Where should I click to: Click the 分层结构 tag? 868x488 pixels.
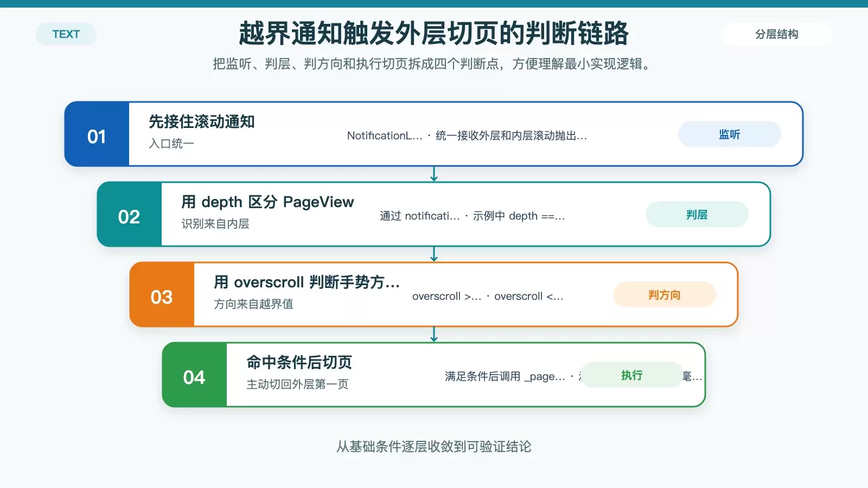click(776, 34)
